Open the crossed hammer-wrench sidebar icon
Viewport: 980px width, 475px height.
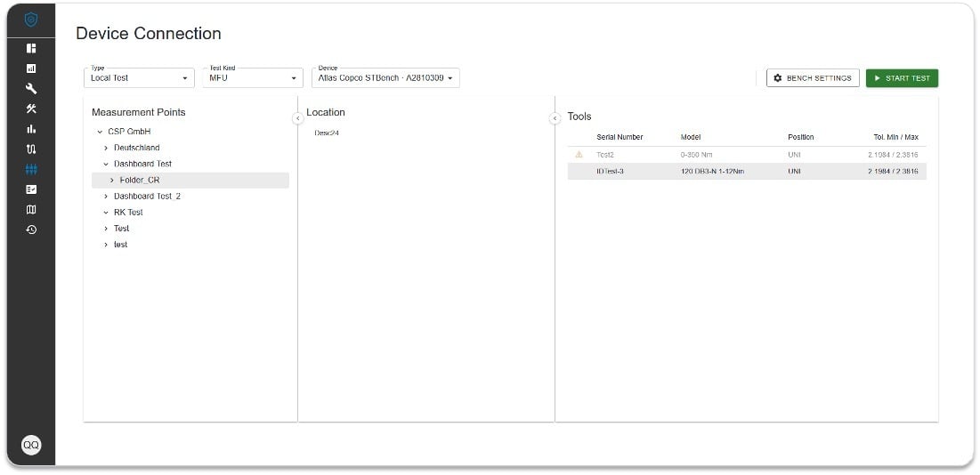click(x=31, y=109)
